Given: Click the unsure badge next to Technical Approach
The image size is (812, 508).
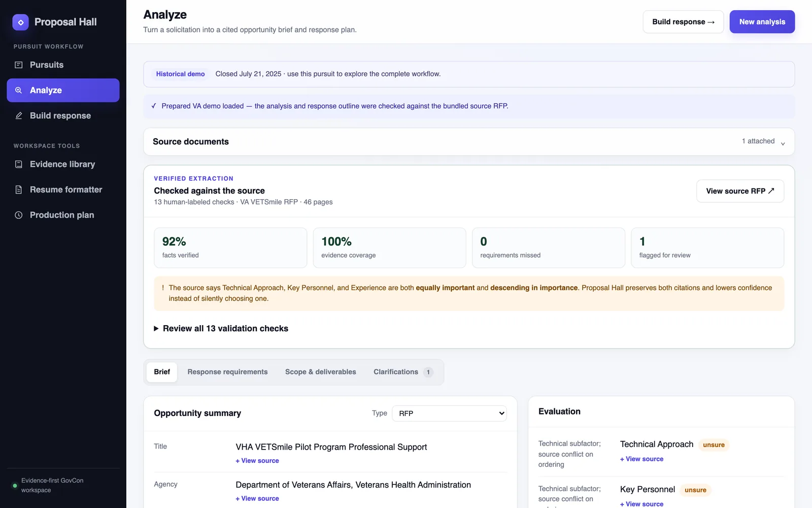Looking at the screenshot, I should [x=714, y=445].
